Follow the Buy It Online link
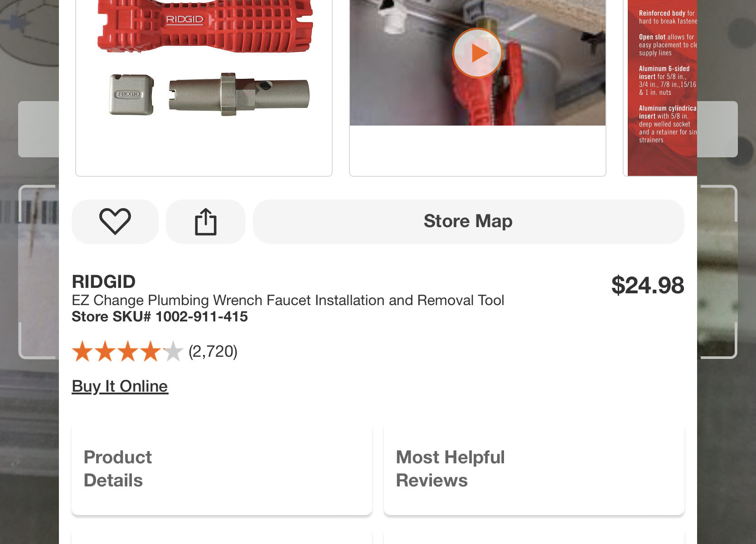This screenshot has height=544, width=756. [120, 386]
